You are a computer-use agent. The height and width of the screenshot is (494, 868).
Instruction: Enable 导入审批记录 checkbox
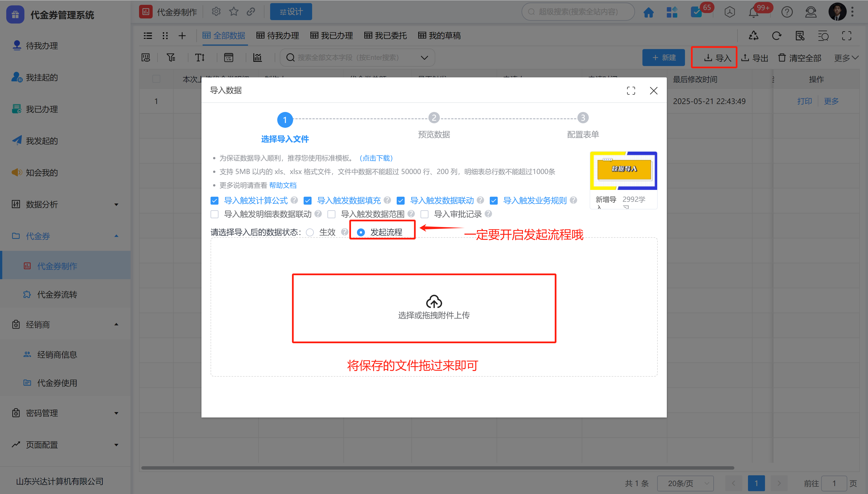(x=424, y=214)
